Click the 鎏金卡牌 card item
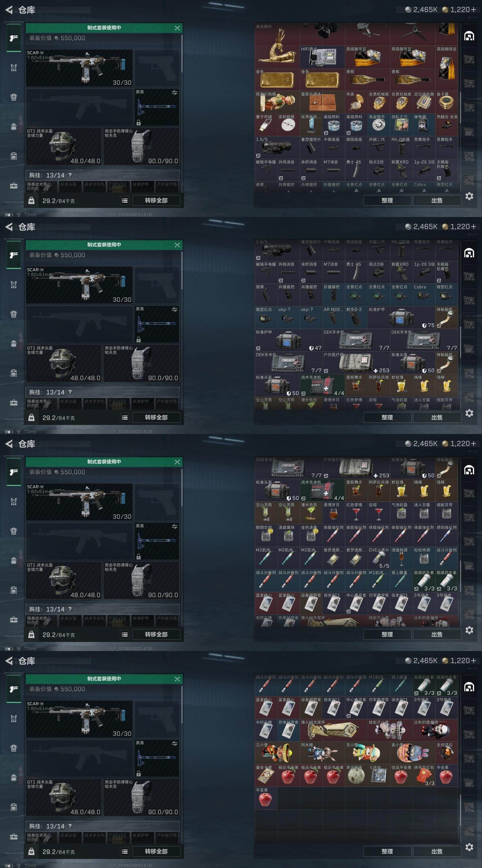 pos(266,775)
